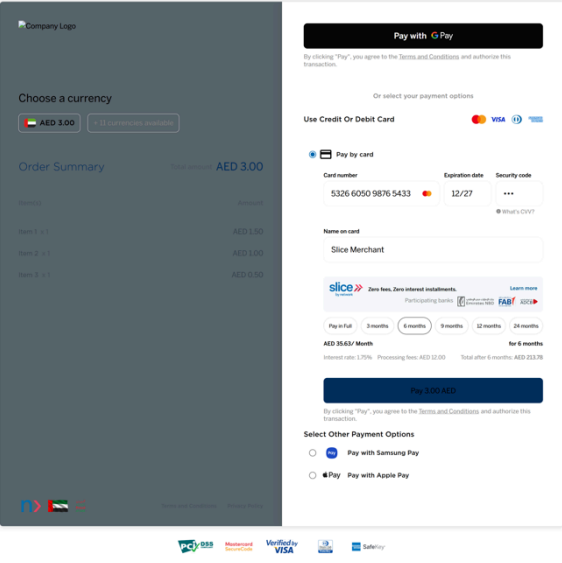Click the 'AED 1.50' amount for Item 1
This screenshot has width=562, height=563.
click(248, 232)
